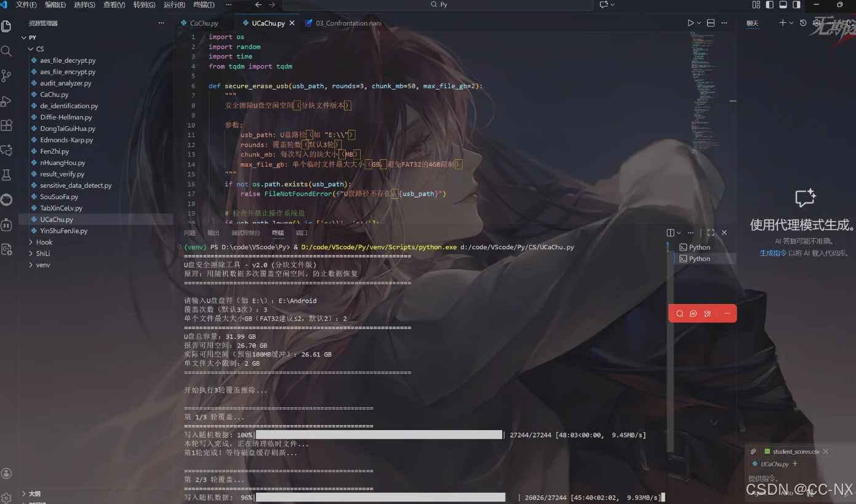This screenshot has width=856, height=504.
Task: Click magic wand icon in red toolbar
Action: tap(708, 313)
